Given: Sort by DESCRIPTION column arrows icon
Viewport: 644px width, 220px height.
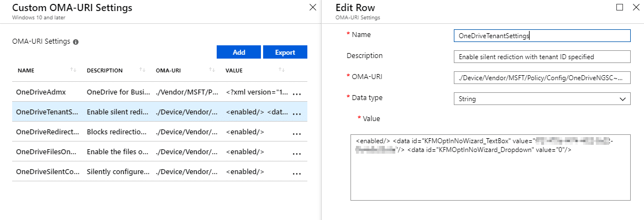Looking at the screenshot, I should (x=143, y=70).
